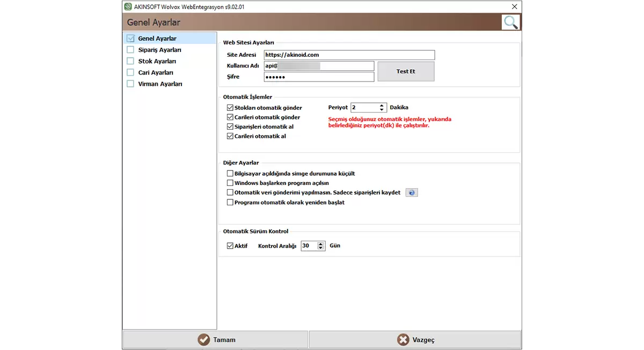Click the magnifier search icon
This screenshot has height=350, width=644.
tap(510, 22)
